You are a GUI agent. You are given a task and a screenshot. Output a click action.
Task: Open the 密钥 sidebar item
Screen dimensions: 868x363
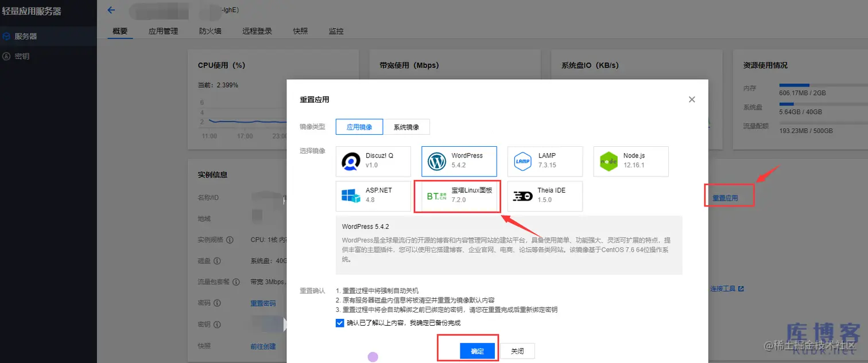(48, 56)
